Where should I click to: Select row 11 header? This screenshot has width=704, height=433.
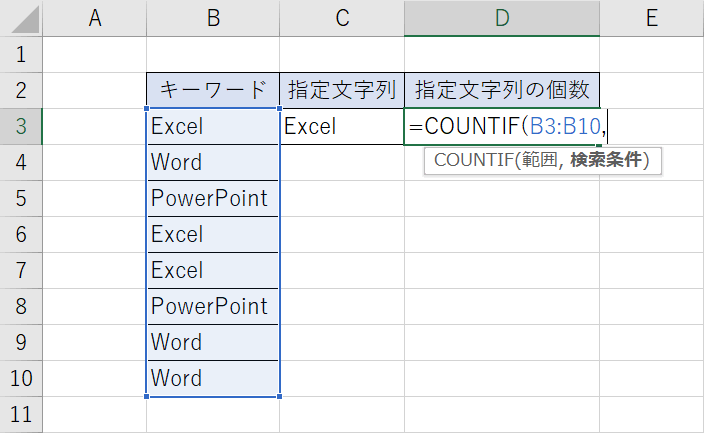(x=21, y=414)
